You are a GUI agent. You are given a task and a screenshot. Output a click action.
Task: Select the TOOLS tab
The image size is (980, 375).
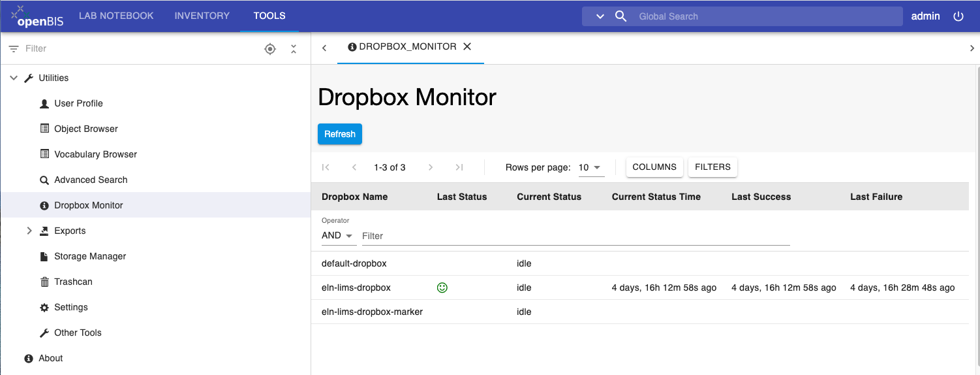click(x=269, y=16)
